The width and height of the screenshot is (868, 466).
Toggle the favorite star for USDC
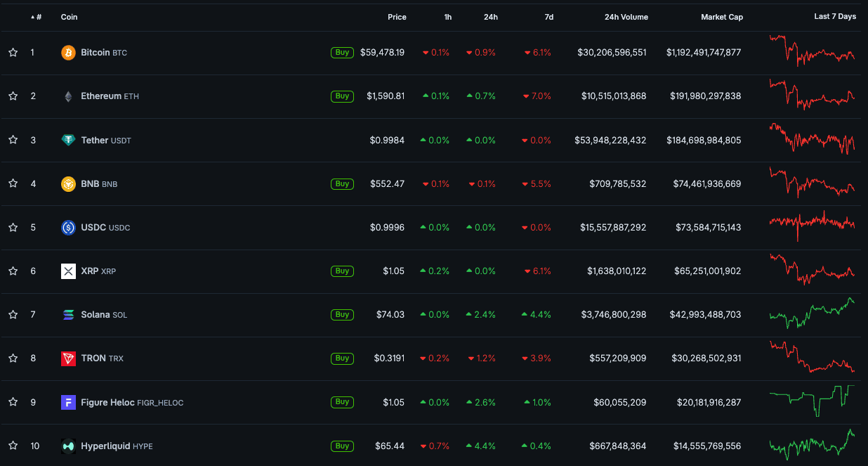coord(13,228)
